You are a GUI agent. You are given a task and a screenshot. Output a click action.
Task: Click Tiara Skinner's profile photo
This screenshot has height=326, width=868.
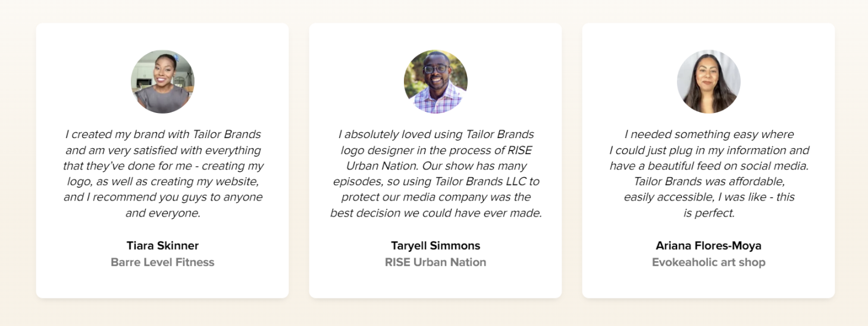(x=162, y=81)
